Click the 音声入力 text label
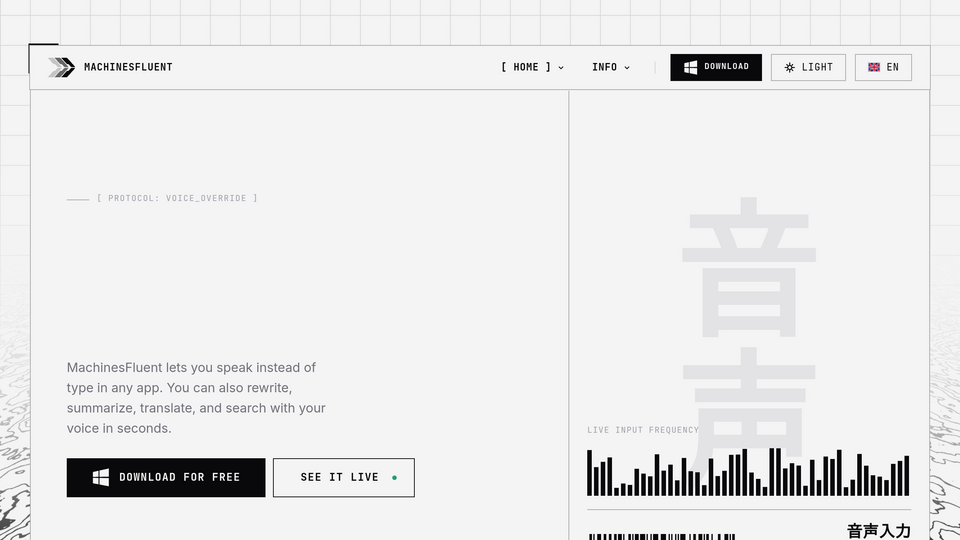The width and height of the screenshot is (960, 540). (879, 531)
